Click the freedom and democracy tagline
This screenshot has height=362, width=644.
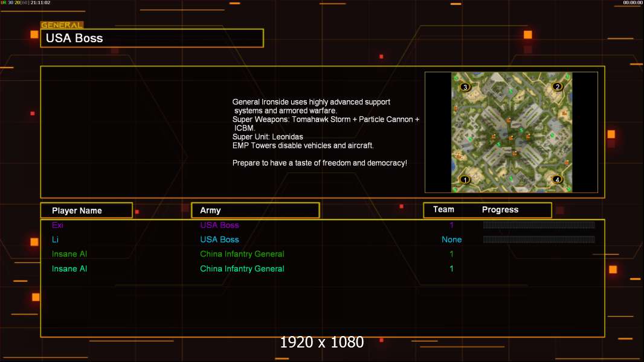(320, 163)
